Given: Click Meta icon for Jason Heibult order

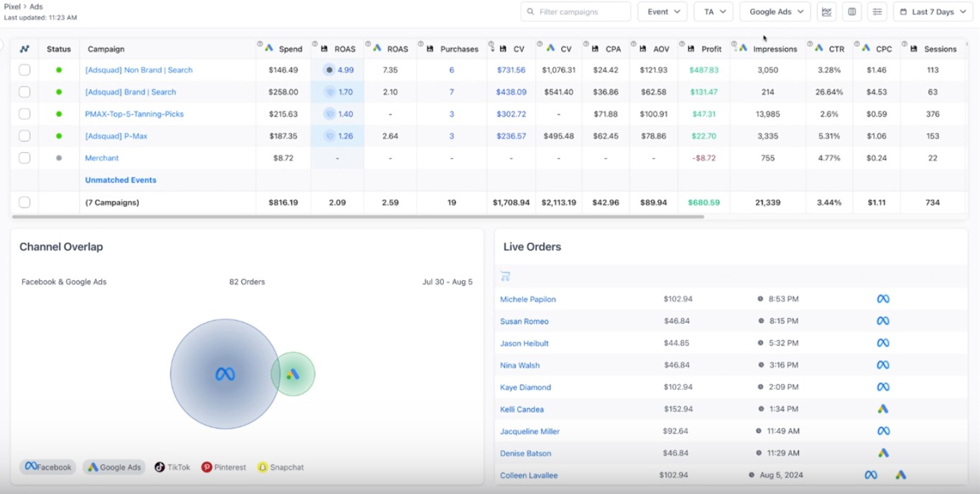Looking at the screenshot, I should click(883, 343).
